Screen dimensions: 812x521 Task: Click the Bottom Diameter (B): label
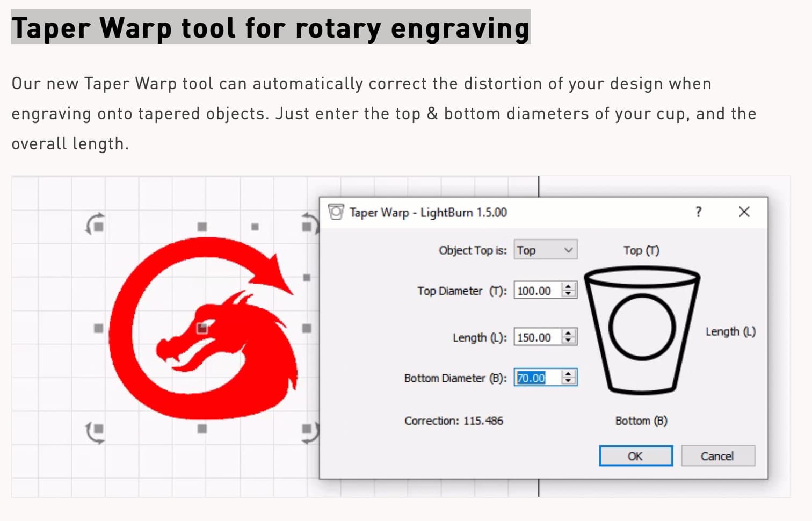pyautogui.click(x=455, y=378)
